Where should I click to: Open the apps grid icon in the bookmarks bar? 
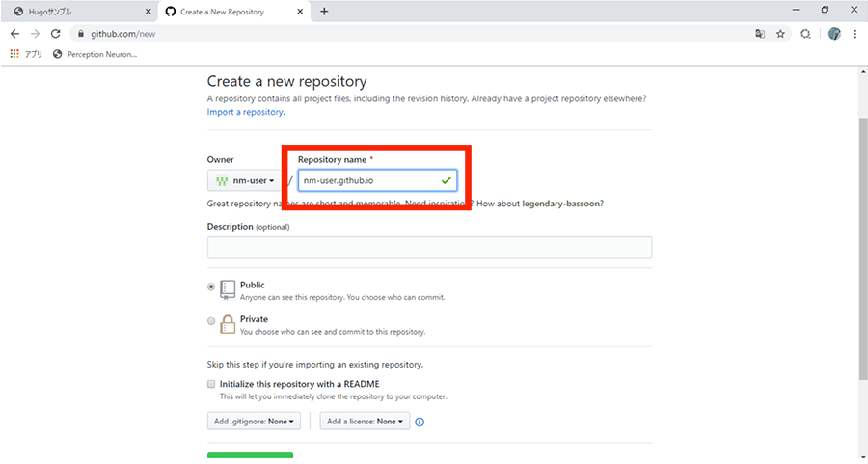(x=14, y=54)
